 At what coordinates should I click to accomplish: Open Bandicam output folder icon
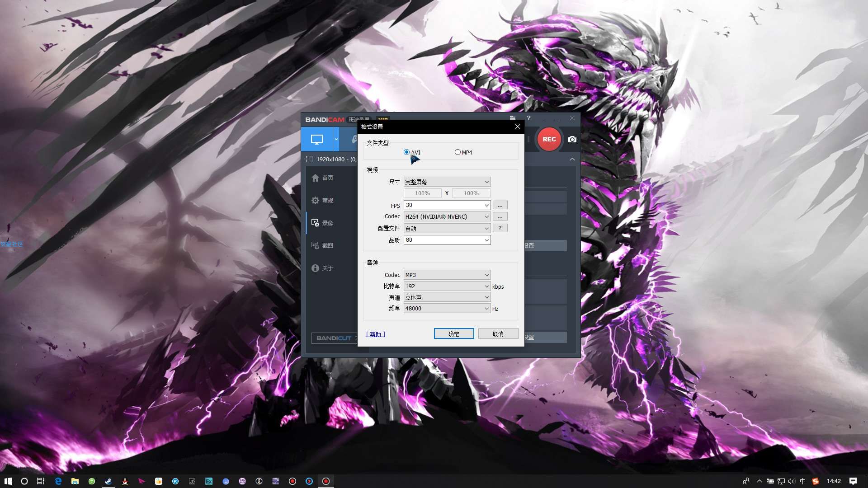[513, 118]
